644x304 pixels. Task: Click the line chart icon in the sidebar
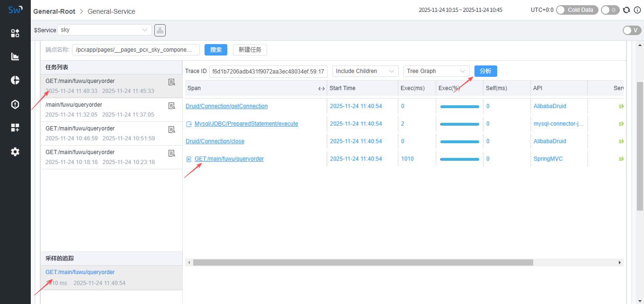[15, 57]
